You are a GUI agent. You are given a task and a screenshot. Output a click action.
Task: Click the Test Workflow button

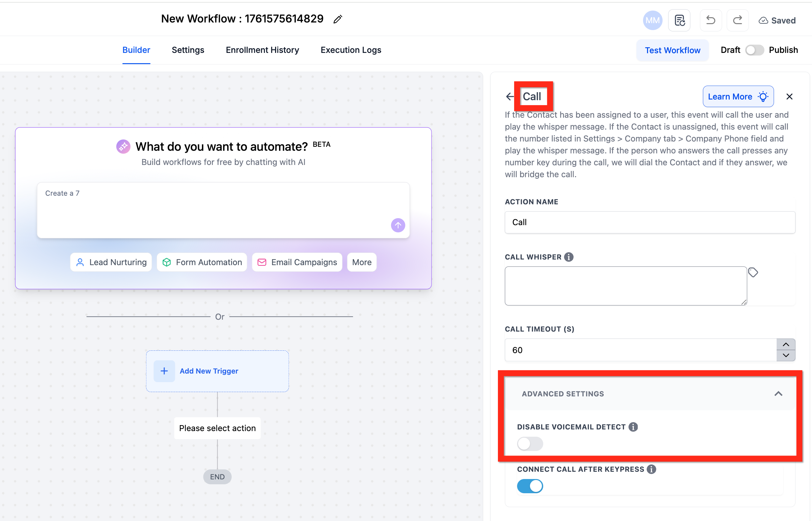[672, 50]
